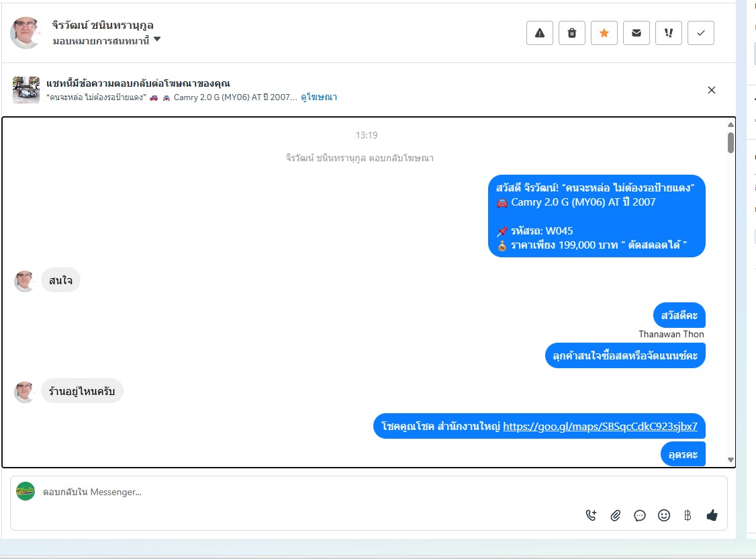
Task: Flag conversation as priority with exclamation icon
Action: (x=669, y=33)
